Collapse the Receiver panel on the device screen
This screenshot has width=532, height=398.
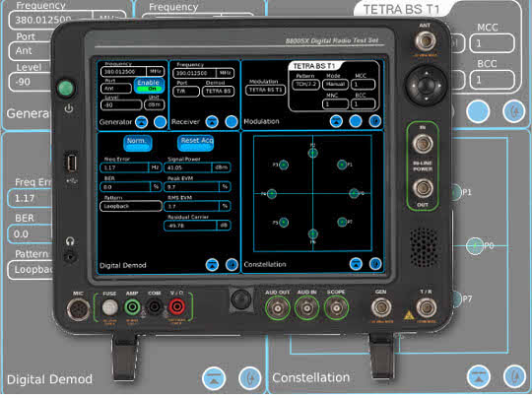coord(212,122)
